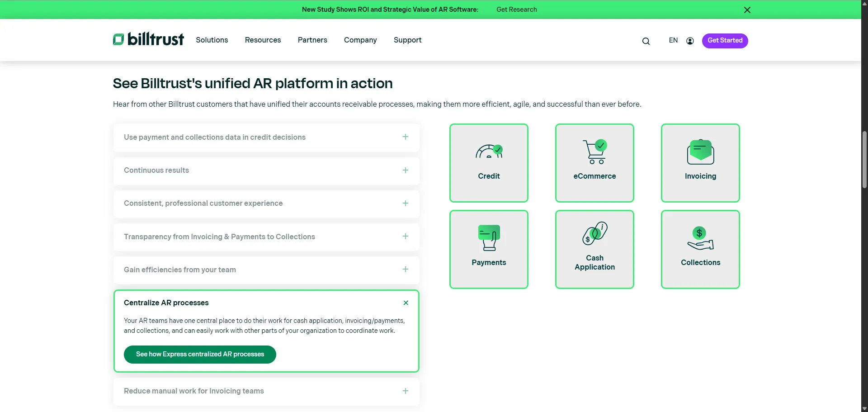Expand Continuous results plus icon
Image resolution: width=868 pixels, height=412 pixels.
(406, 170)
